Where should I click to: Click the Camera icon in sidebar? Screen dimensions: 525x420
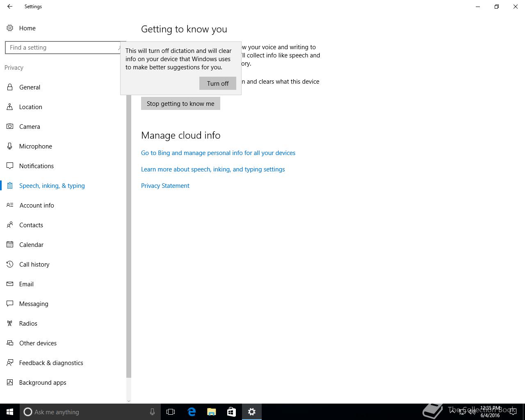point(10,126)
